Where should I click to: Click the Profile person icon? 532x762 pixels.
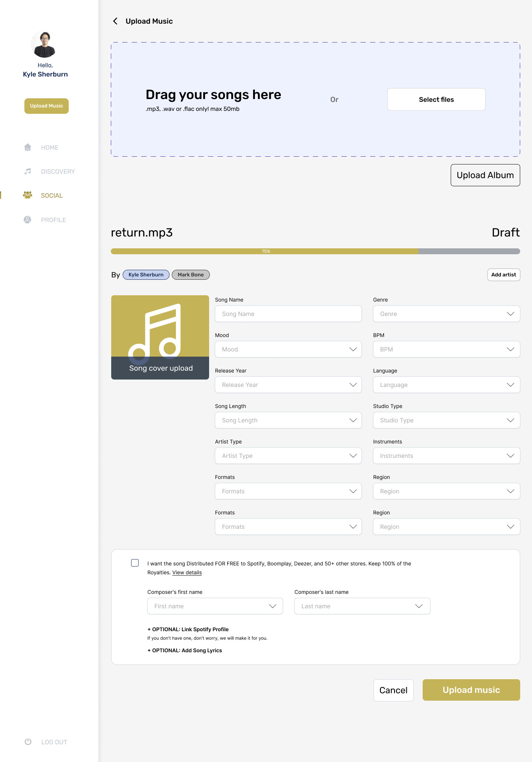27,220
